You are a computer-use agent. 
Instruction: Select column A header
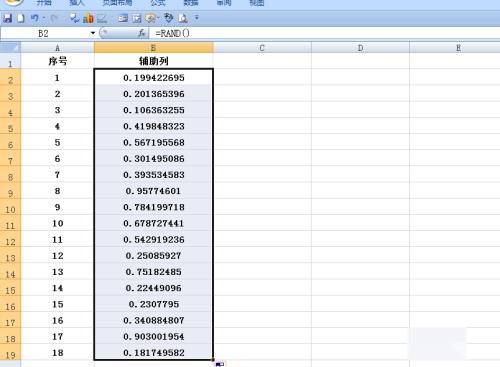[57, 48]
